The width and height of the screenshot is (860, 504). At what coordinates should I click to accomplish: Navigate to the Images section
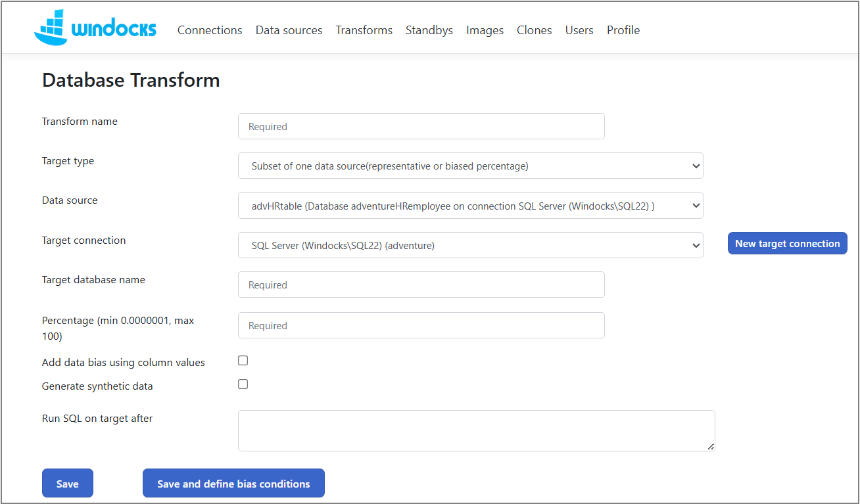tap(485, 30)
